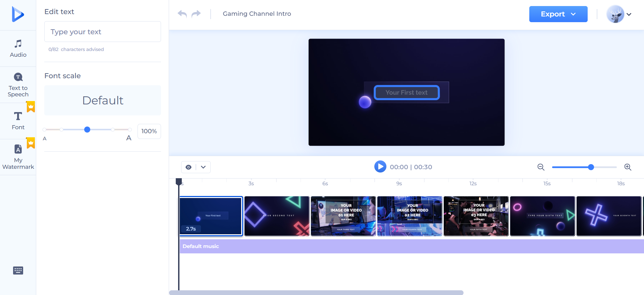Viewport: 644px width, 295px height.
Task: Click the Edit text heading
Action: (x=59, y=12)
